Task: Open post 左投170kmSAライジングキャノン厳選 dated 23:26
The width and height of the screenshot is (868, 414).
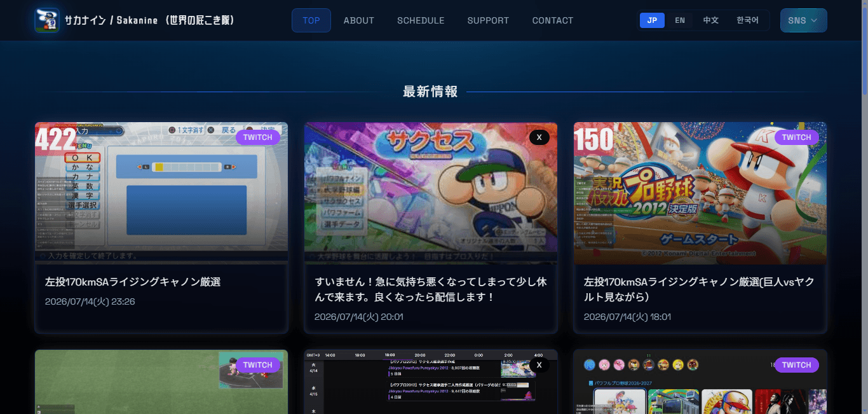Action: click(133, 282)
